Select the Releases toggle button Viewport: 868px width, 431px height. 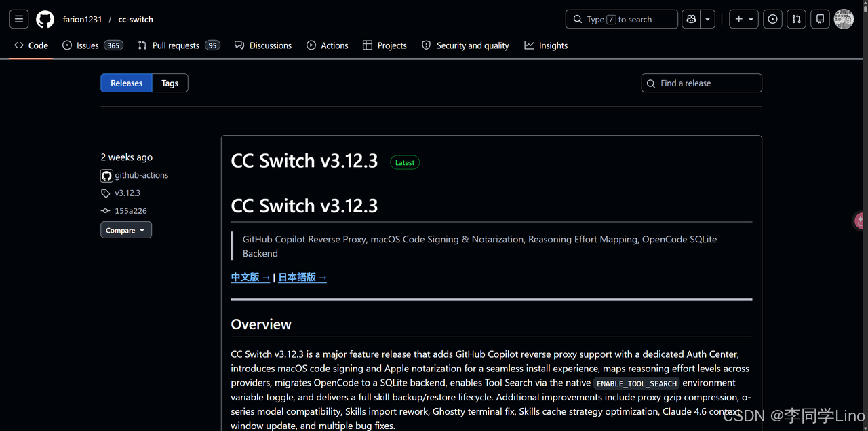click(x=127, y=83)
